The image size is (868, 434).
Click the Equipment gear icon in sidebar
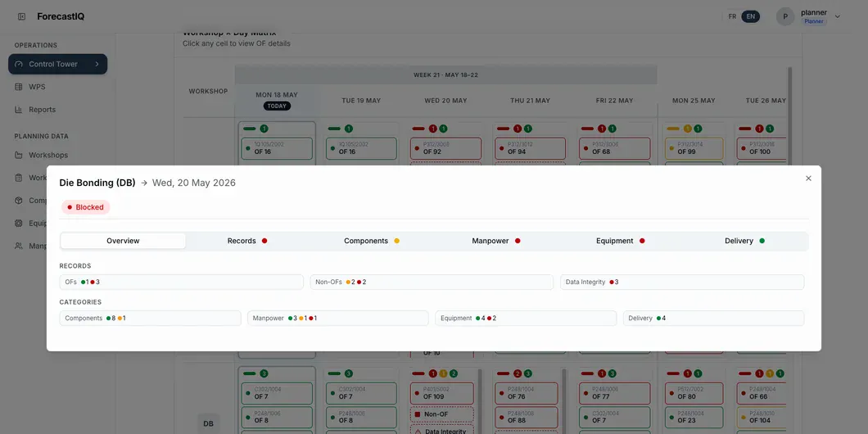click(x=19, y=223)
